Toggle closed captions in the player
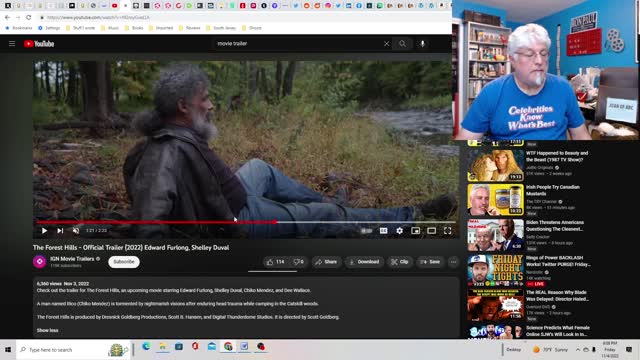 click(x=383, y=231)
